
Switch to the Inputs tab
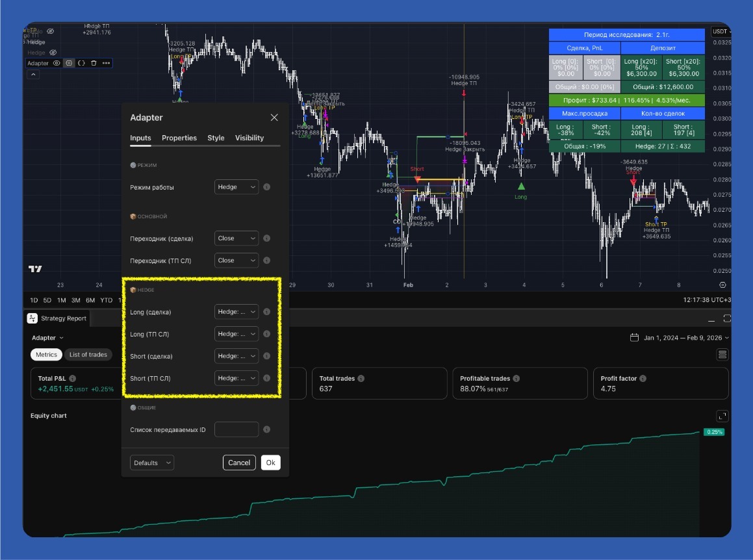tap(140, 138)
